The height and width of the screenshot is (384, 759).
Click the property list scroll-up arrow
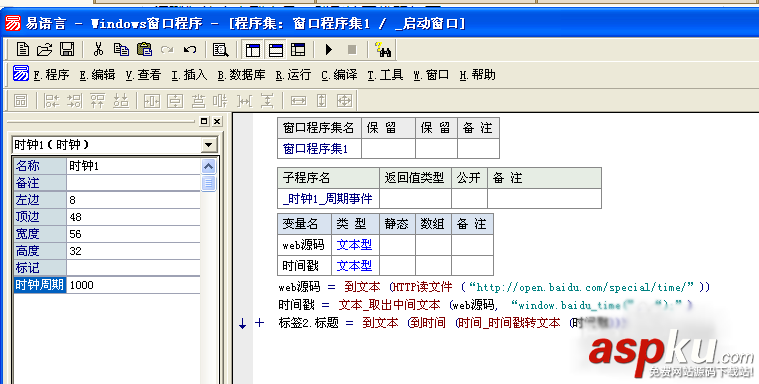coord(209,166)
